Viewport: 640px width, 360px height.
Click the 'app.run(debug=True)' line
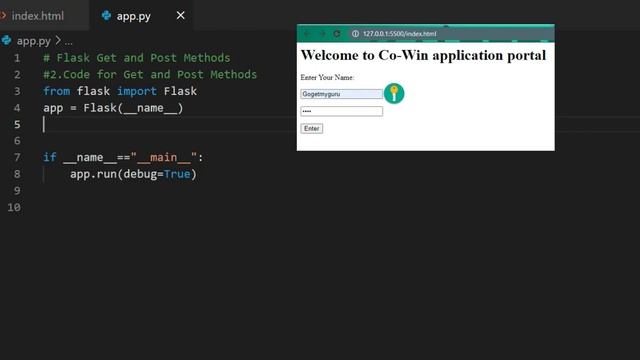133,174
